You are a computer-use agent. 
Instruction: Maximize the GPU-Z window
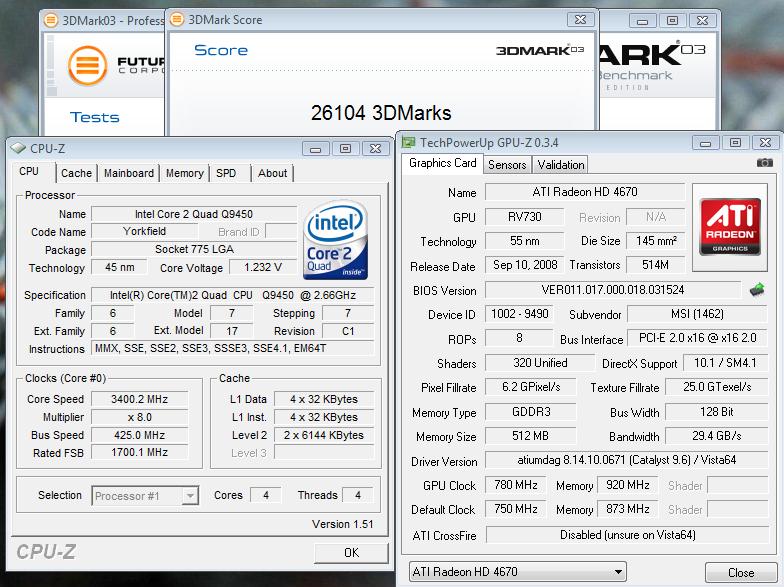(735, 143)
